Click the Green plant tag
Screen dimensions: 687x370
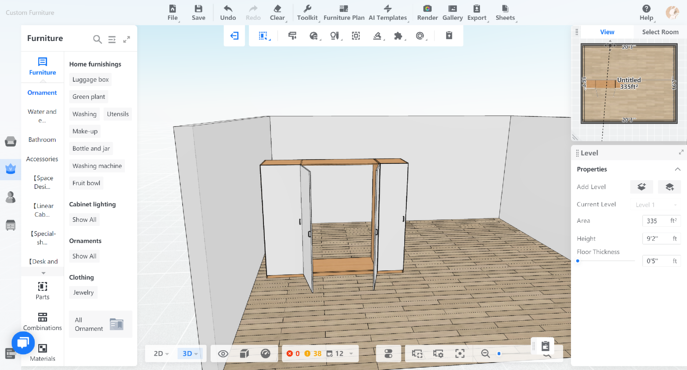tap(89, 96)
